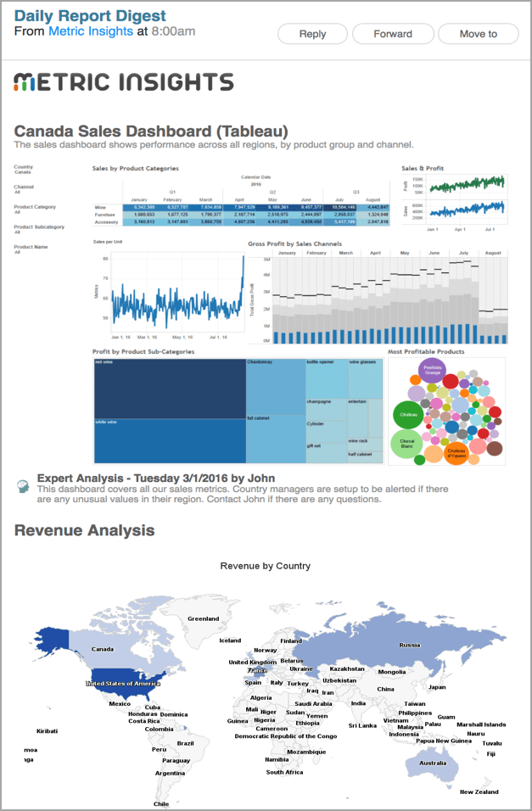
Task: Click the Profit by Product Sub-Categories title
Action: (143, 352)
